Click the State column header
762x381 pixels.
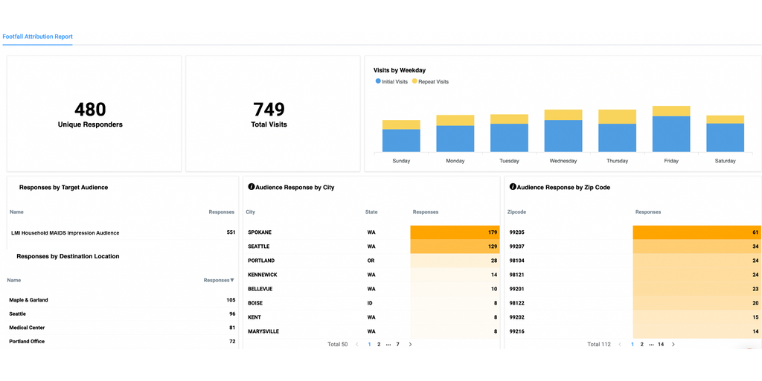[x=371, y=212]
